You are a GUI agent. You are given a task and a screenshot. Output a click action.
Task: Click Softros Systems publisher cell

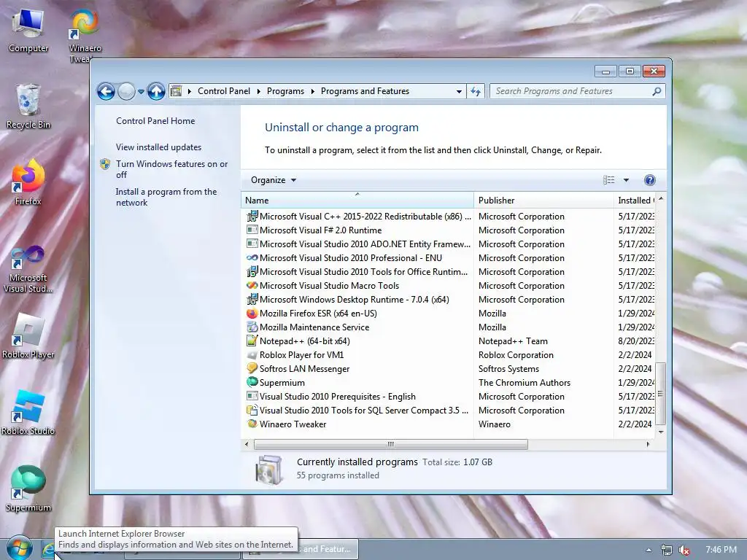(508, 368)
